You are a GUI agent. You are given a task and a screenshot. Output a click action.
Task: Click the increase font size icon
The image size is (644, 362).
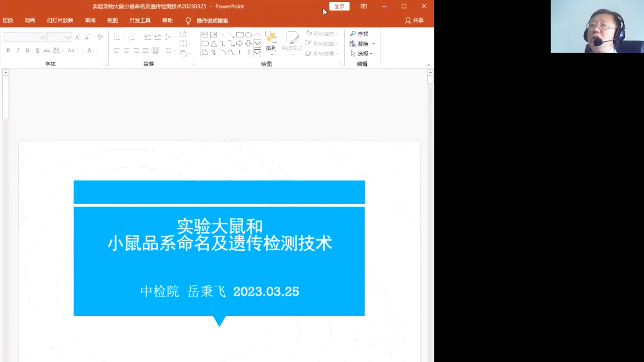[x=78, y=37]
